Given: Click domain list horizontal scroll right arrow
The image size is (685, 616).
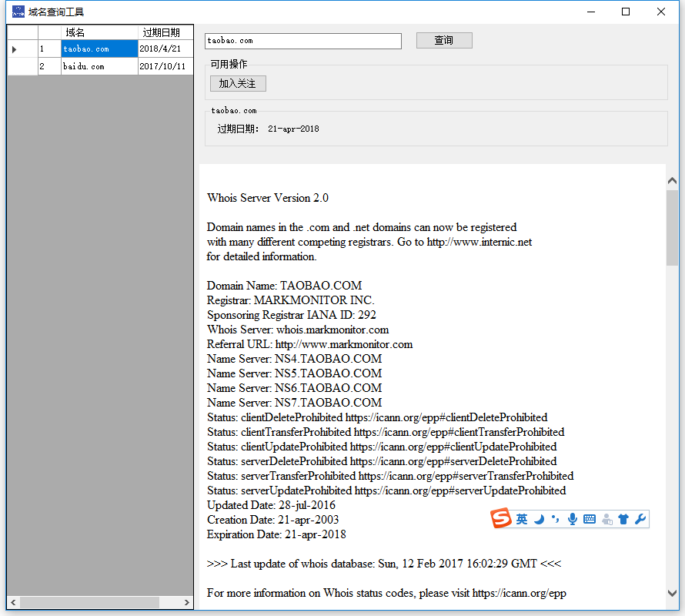Looking at the screenshot, I should [187, 602].
